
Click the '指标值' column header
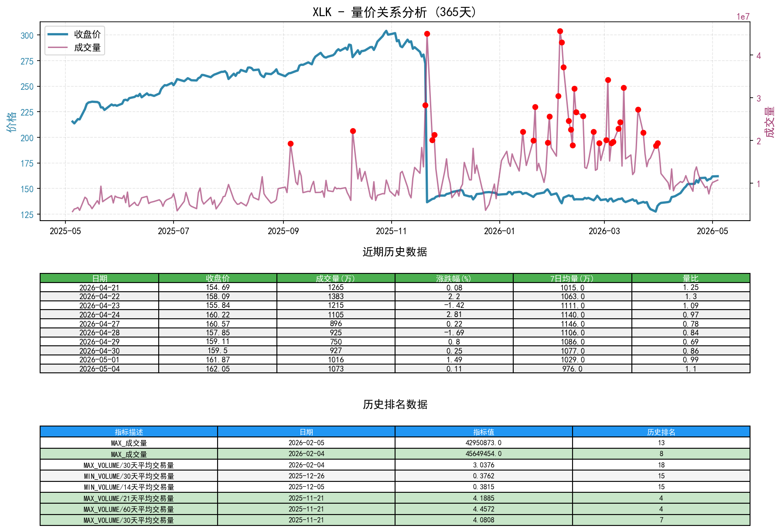coord(484,432)
